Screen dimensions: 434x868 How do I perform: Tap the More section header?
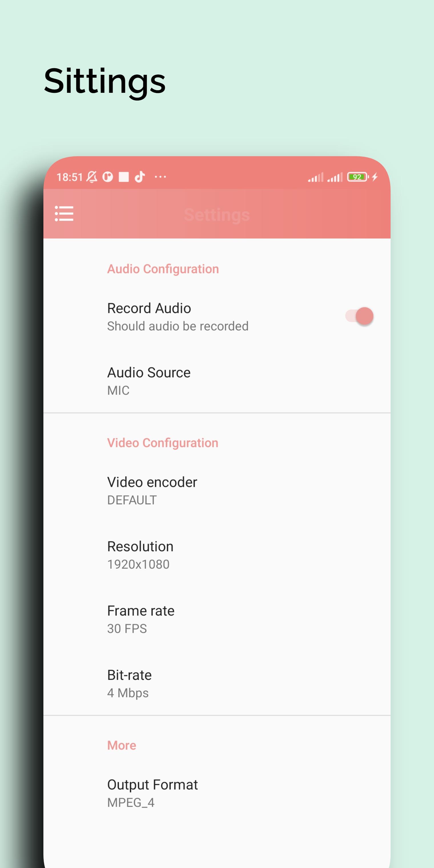(x=122, y=745)
